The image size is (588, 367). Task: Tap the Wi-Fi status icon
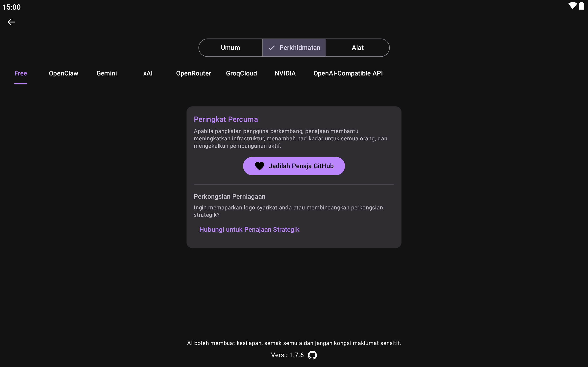572,6
